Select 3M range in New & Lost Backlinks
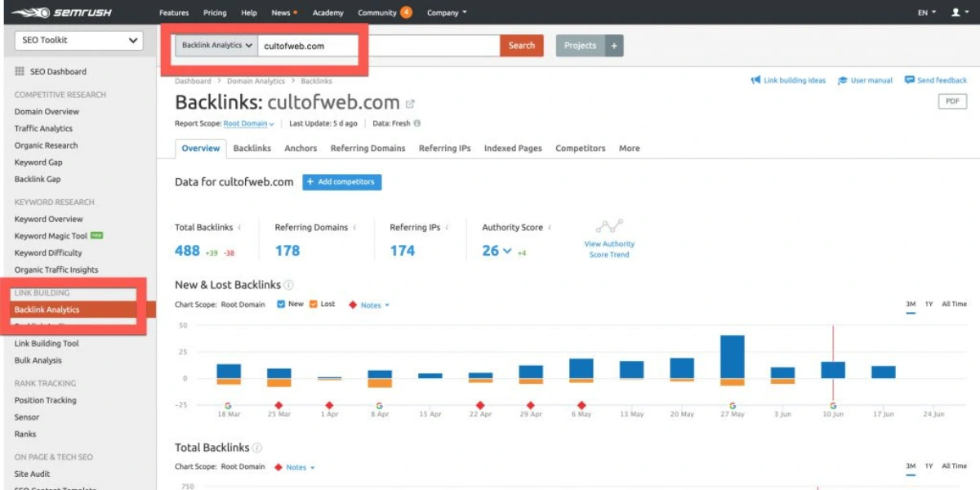Viewport: 980px width, 490px height. pyautogui.click(x=911, y=304)
